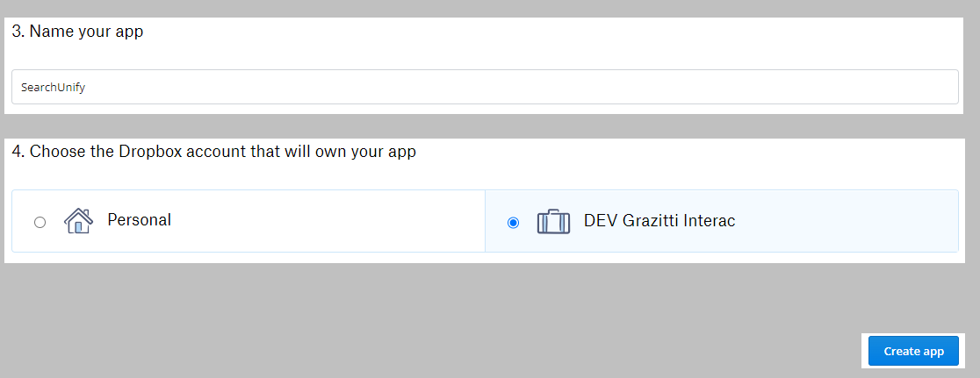Screen dimensions: 980x378
Task: Click the SearchUnify text in the name field
Action: point(53,88)
